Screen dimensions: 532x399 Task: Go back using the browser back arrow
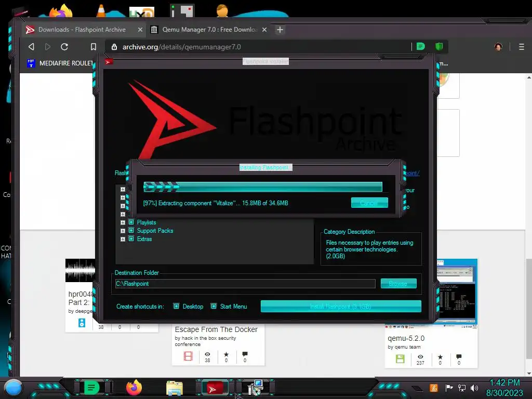(x=31, y=47)
